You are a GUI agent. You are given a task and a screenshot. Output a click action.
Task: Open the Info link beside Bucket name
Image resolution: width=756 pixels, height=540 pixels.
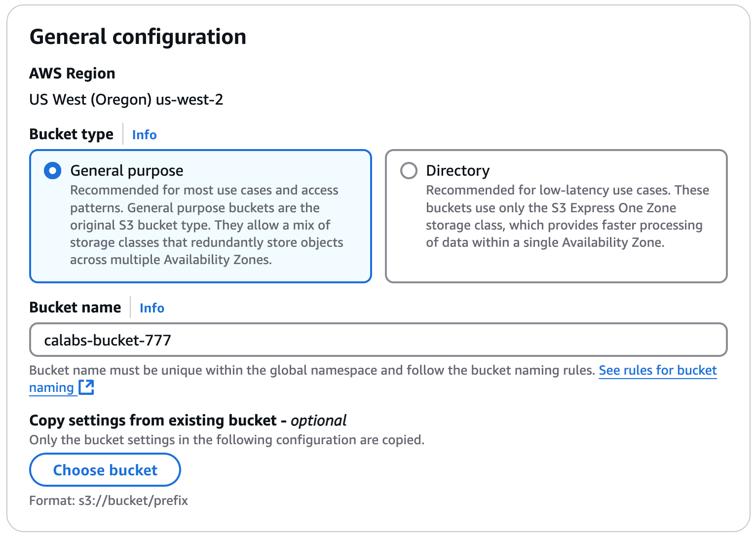151,308
